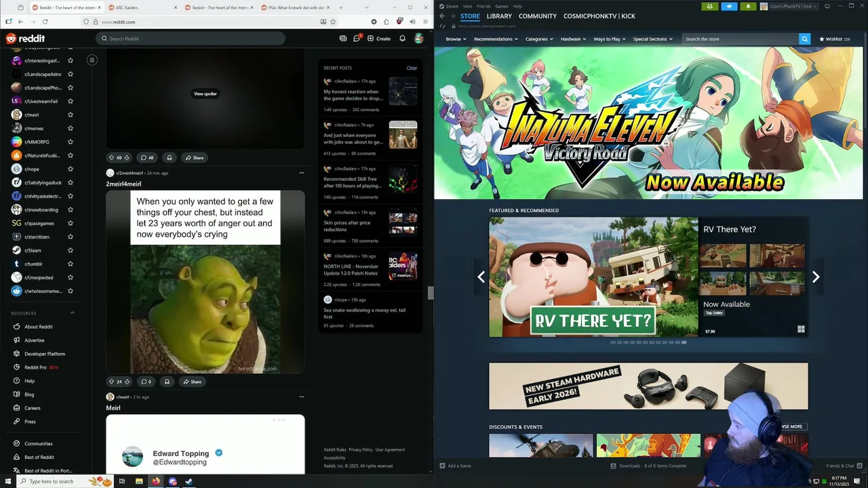Toggle favorite star for r/tumblr
The width and height of the screenshot is (868, 488).
[71, 264]
